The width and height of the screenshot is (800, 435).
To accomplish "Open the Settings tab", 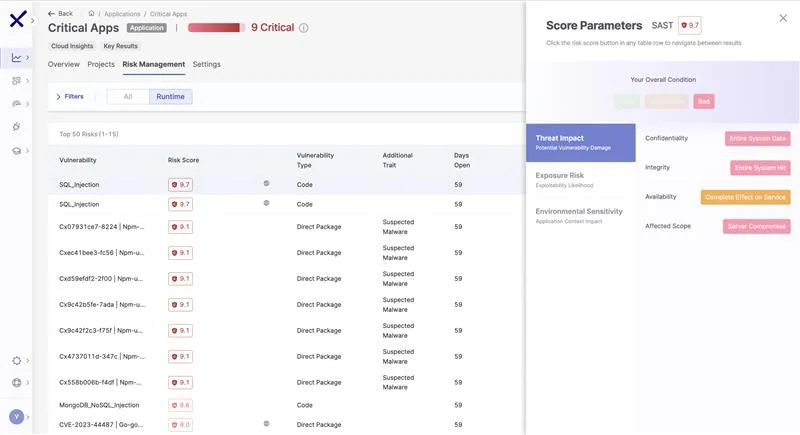I will 207,64.
